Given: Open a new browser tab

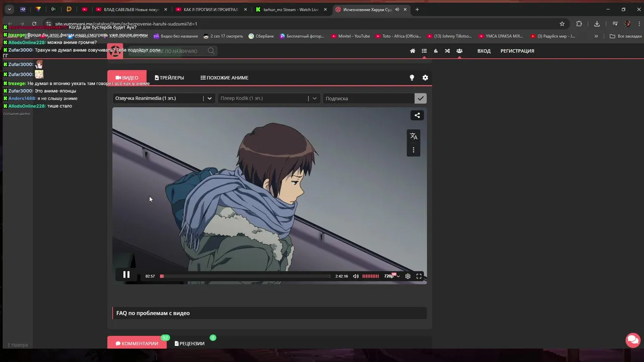Looking at the screenshot, I should coord(417,10).
